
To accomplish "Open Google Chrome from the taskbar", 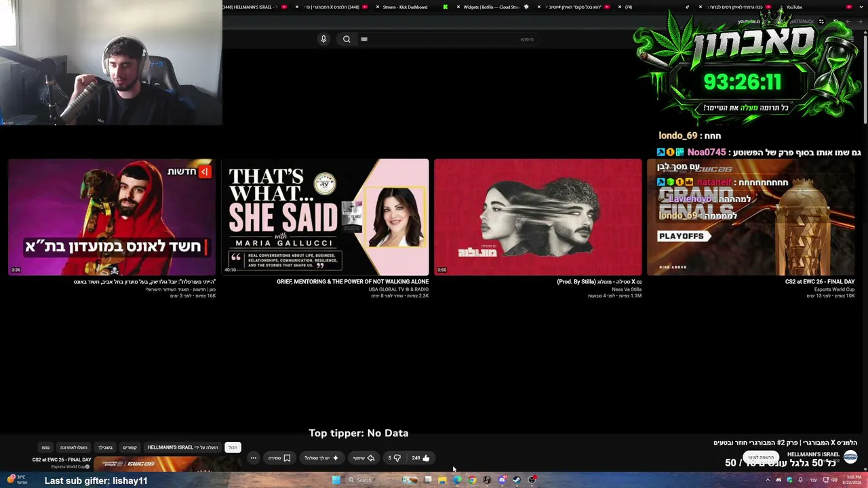I will tap(472, 480).
